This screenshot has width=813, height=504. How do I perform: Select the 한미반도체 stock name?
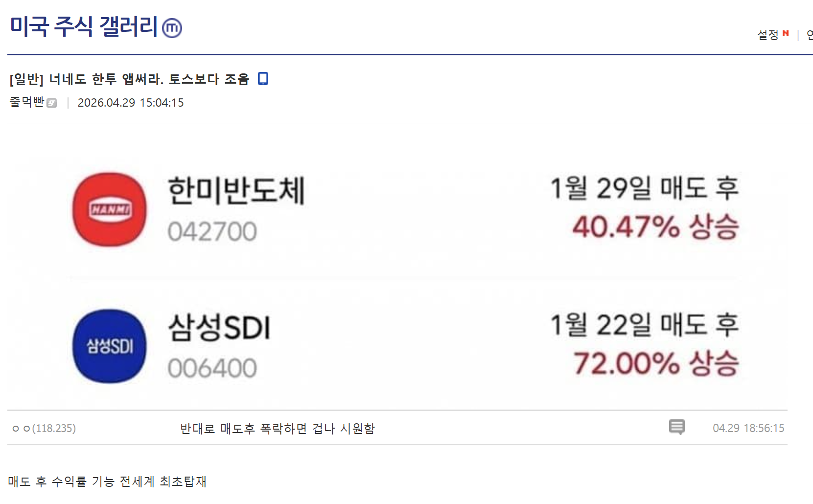coord(236,190)
